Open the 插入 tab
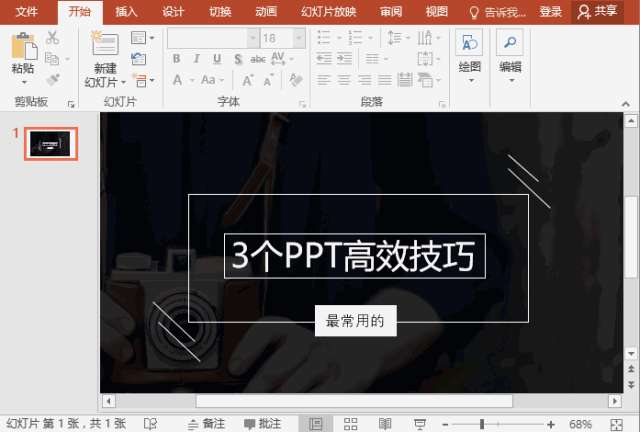This screenshot has height=432, width=640. tap(126, 12)
